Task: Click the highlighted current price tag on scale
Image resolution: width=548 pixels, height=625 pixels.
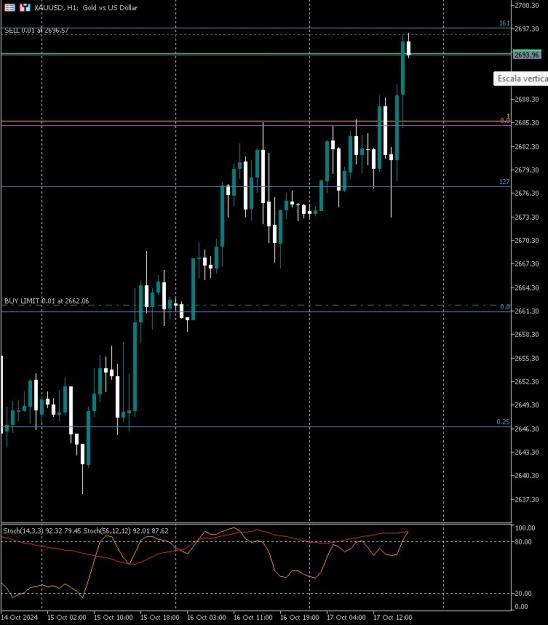Action: (x=527, y=54)
